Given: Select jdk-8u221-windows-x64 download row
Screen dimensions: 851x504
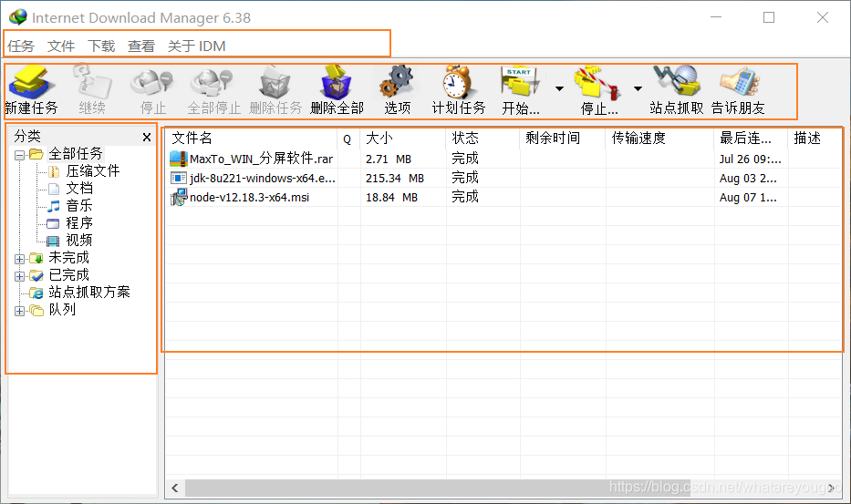Looking at the screenshot, I should click(503, 178).
